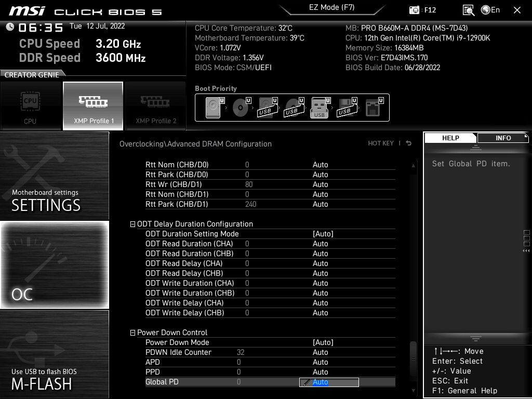Select the Rtt Wr (CHB/D1) Auto value
The height and width of the screenshot is (399, 532).
[320, 184]
